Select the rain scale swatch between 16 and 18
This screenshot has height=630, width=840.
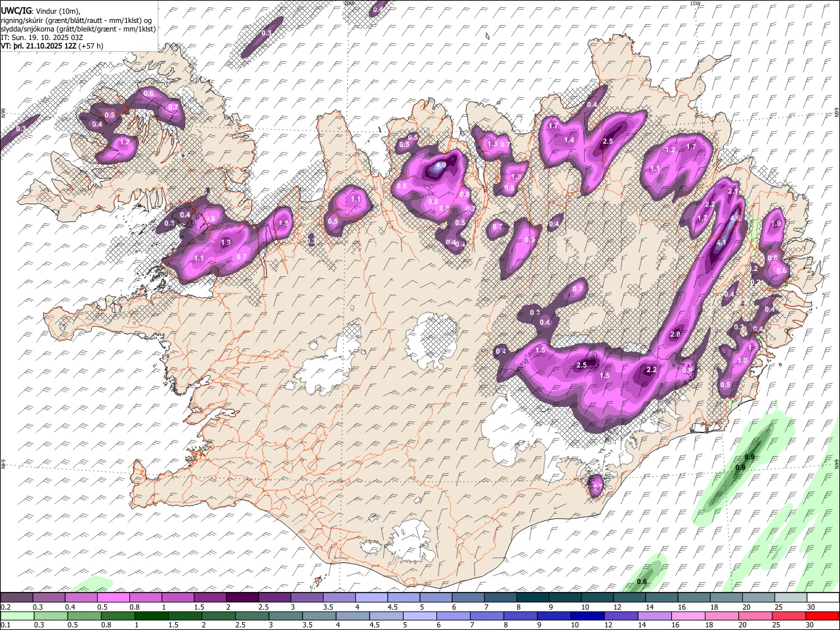pos(689,616)
